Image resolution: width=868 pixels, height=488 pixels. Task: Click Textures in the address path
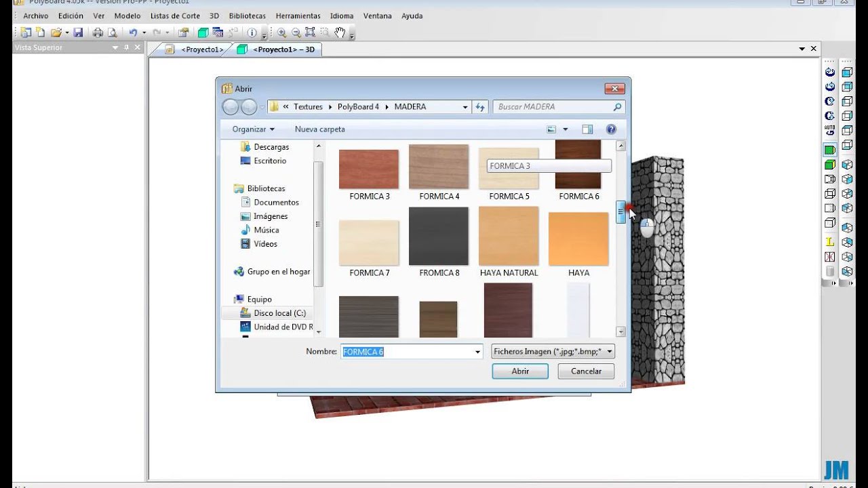(308, 106)
